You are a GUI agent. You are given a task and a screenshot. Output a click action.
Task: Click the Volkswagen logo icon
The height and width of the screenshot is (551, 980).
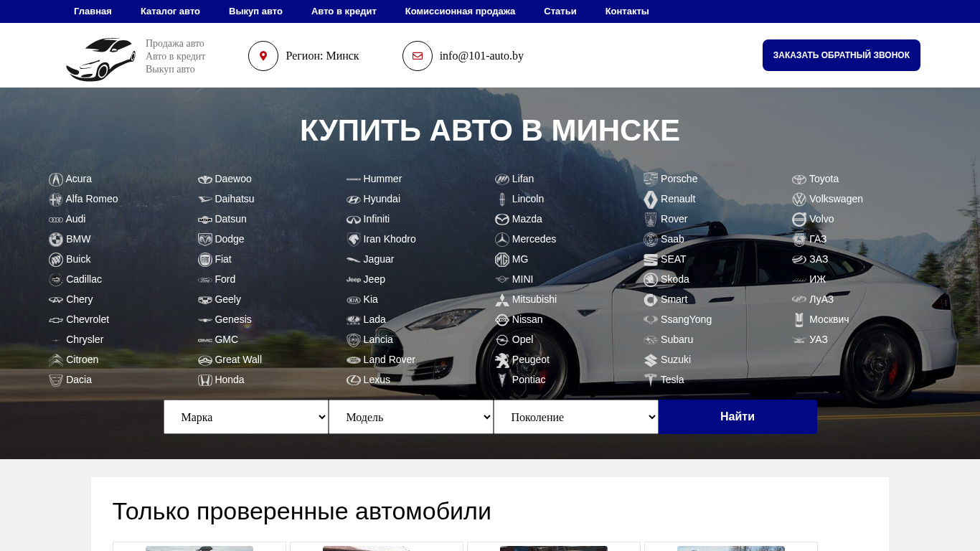(798, 199)
